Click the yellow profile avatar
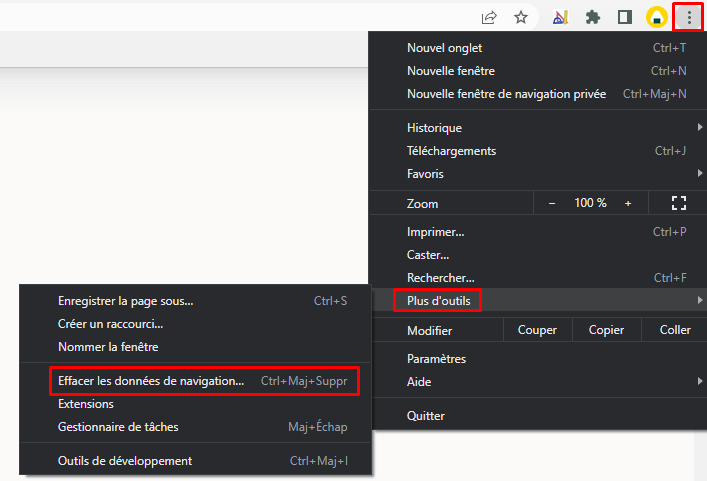707x481 pixels. tap(656, 17)
